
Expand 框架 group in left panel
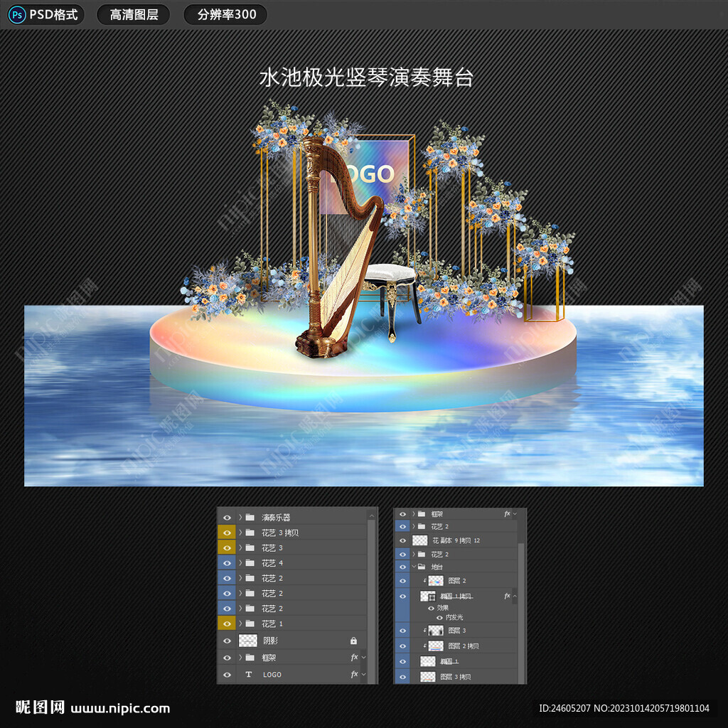[x=240, y=658]
